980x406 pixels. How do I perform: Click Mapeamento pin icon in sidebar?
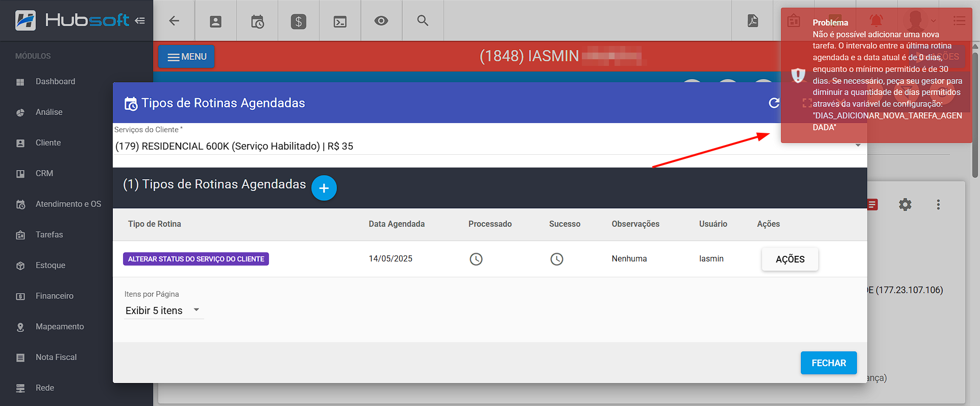click(20, 327)
